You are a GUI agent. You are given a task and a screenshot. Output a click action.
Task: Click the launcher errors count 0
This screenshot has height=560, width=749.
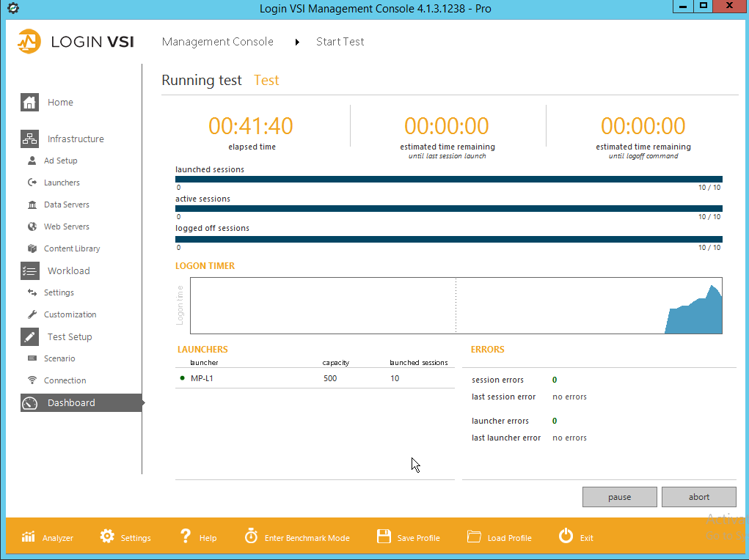point(555,421)
